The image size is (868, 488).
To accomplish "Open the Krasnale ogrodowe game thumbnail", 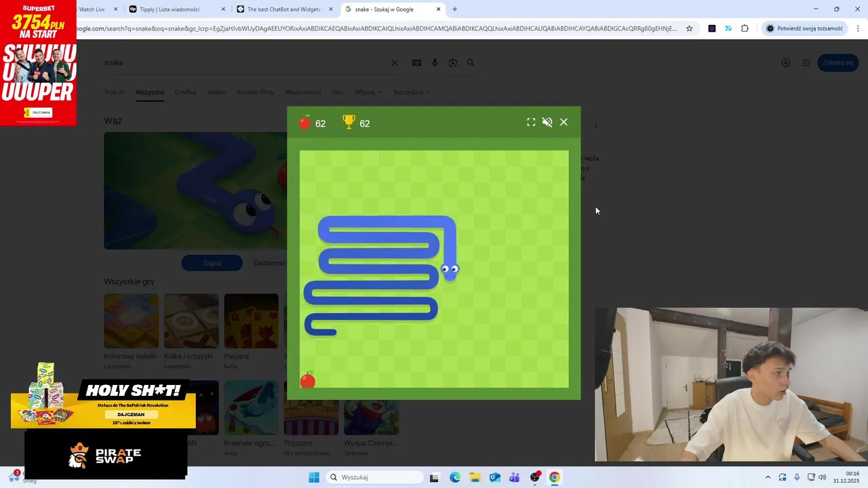I will click(x=251, y=407).
